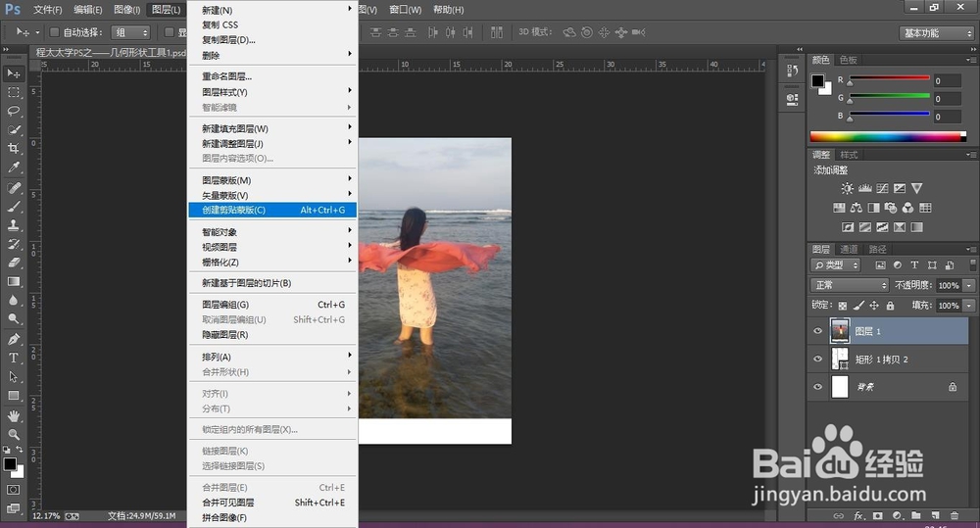Open the History panel icon
The width and height of the screenshot is (980, 528).
[x=793, y=71]
